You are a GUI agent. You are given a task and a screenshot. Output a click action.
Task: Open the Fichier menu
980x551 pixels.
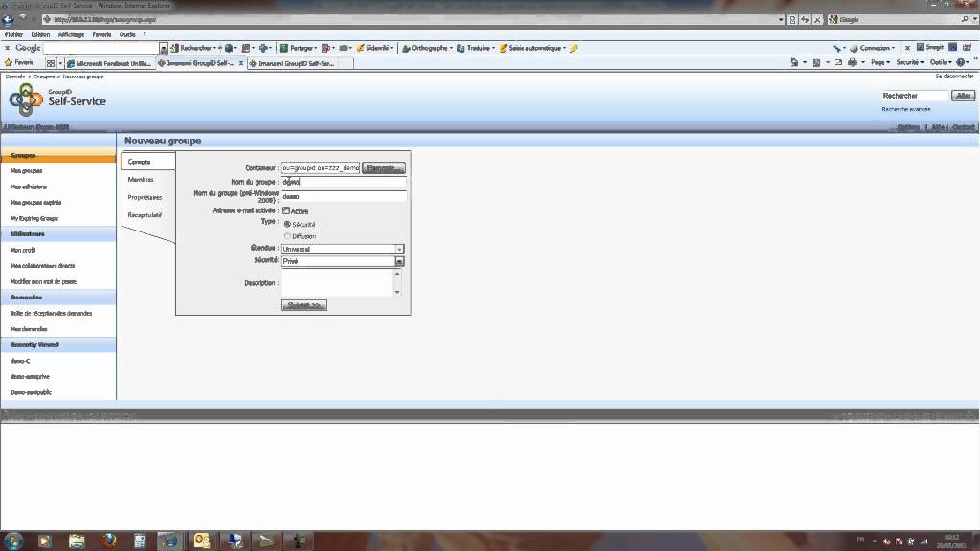coord(13,34)
